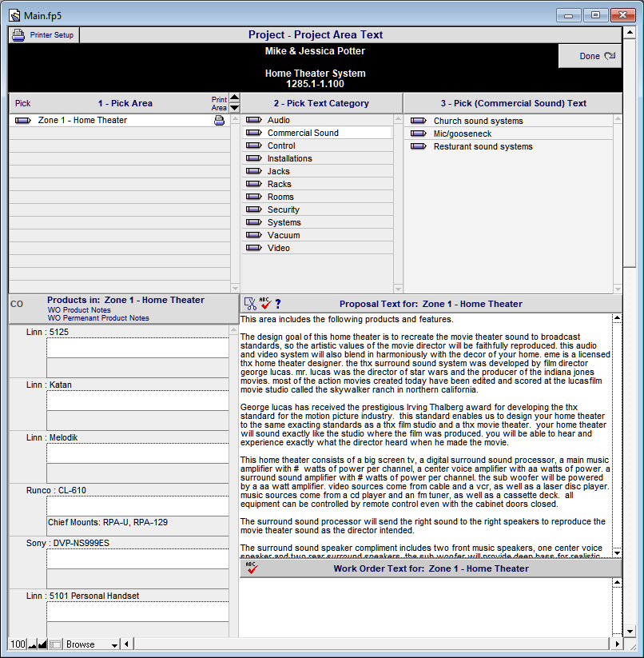Click product Runco : CL-610

click(x=56, y=490)
